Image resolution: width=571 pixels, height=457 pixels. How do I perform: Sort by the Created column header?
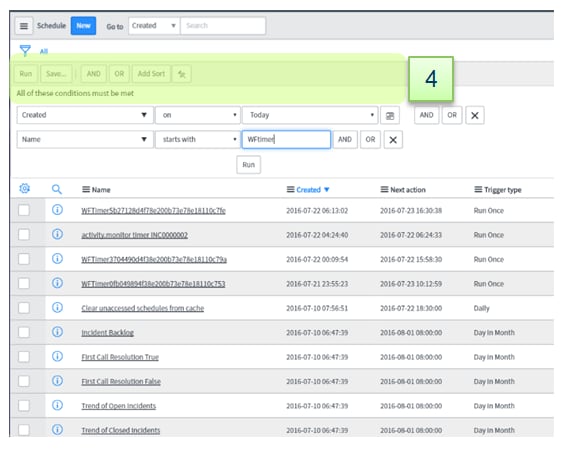[308, 190]
